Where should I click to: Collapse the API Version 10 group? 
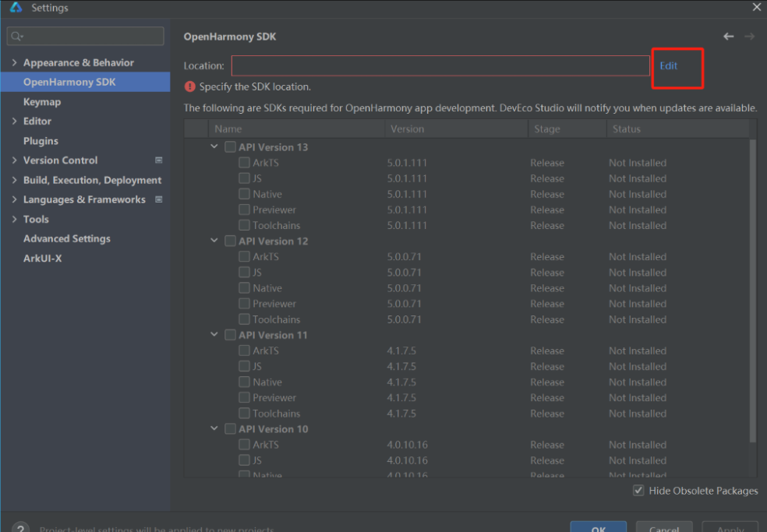click(x=214, y=428)
